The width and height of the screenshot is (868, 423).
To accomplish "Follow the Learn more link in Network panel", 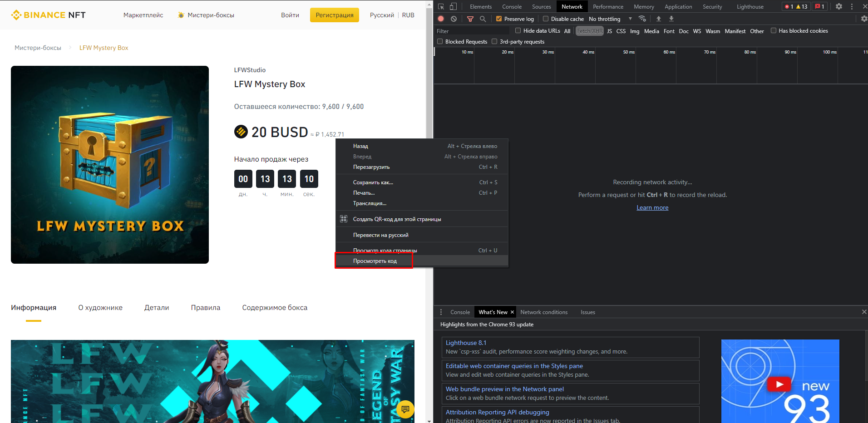I will point(652,207).
